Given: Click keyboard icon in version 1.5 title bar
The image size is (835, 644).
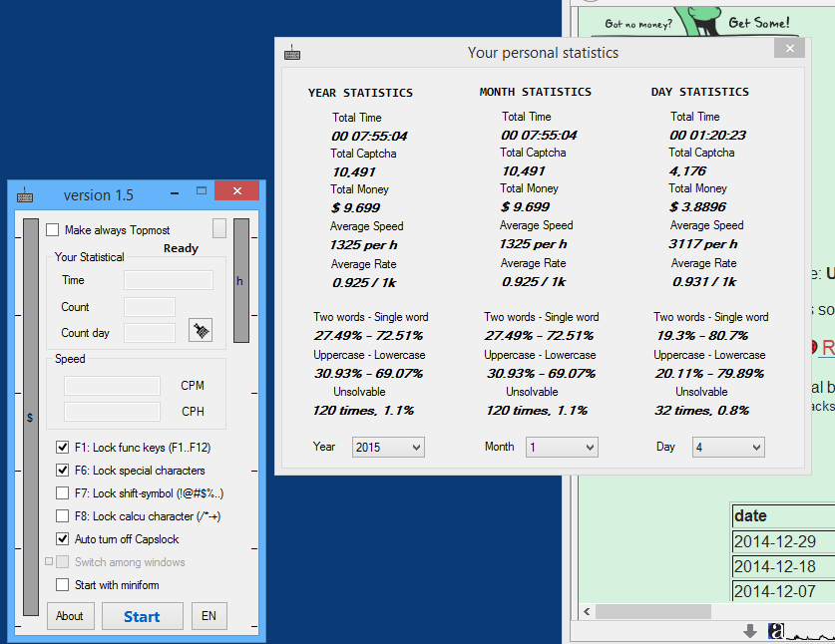Looking at the screenshot, I should (25, 195).
